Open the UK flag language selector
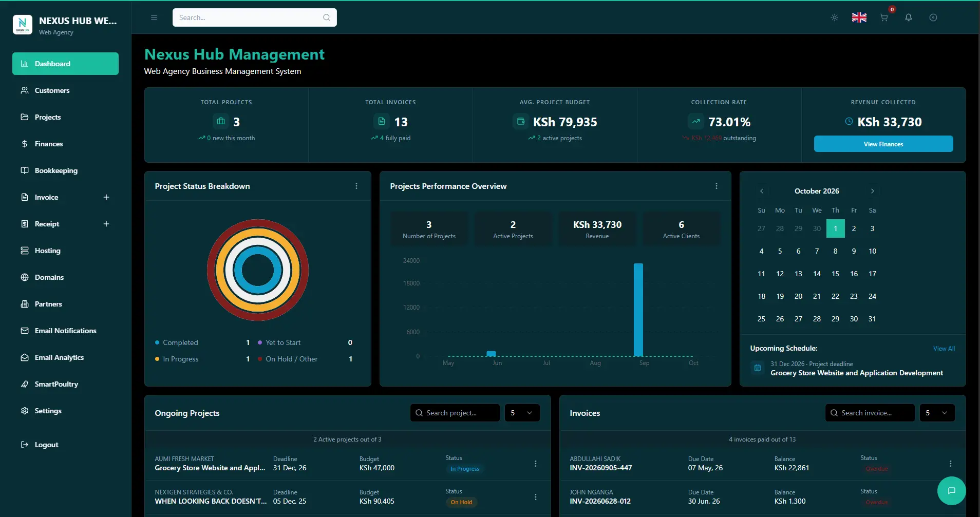The height and width of the screenshot is (517, 980). (x=859, y=17)
